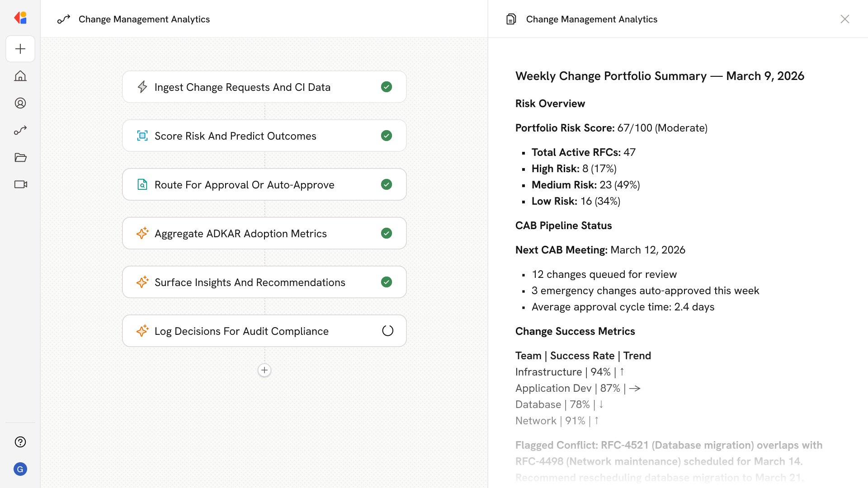This screenshot has height=488, width=868.
Task: Open the video camera sidebar icon
Action: click(20, 184)
